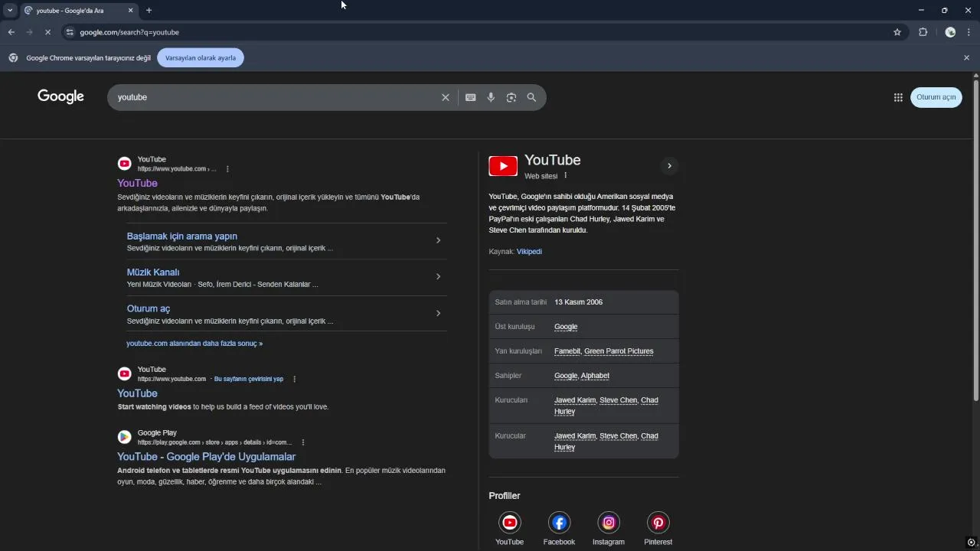Open Facebook profile icon under Profiller
This screenshot has height=551, width=980.
pos(559,523)
